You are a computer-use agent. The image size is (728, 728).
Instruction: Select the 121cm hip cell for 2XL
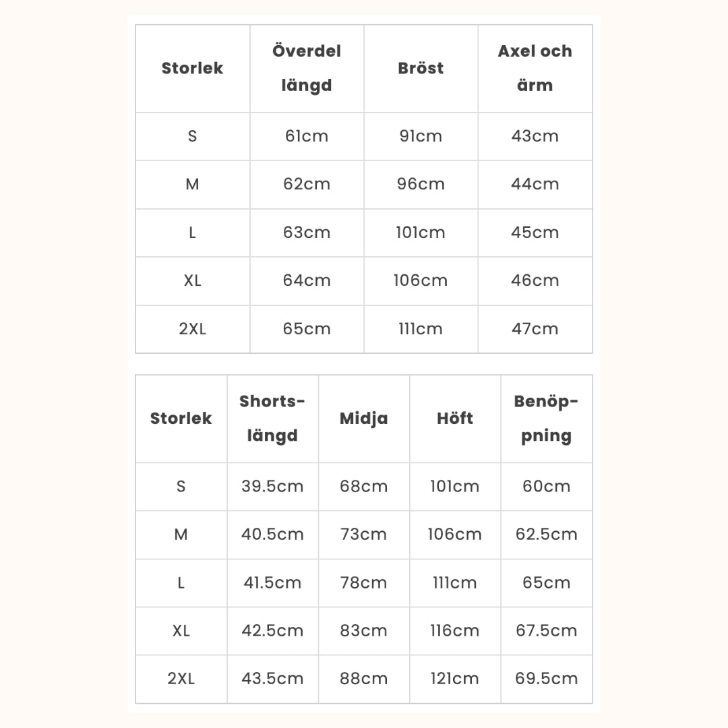(x=455, y=679)
